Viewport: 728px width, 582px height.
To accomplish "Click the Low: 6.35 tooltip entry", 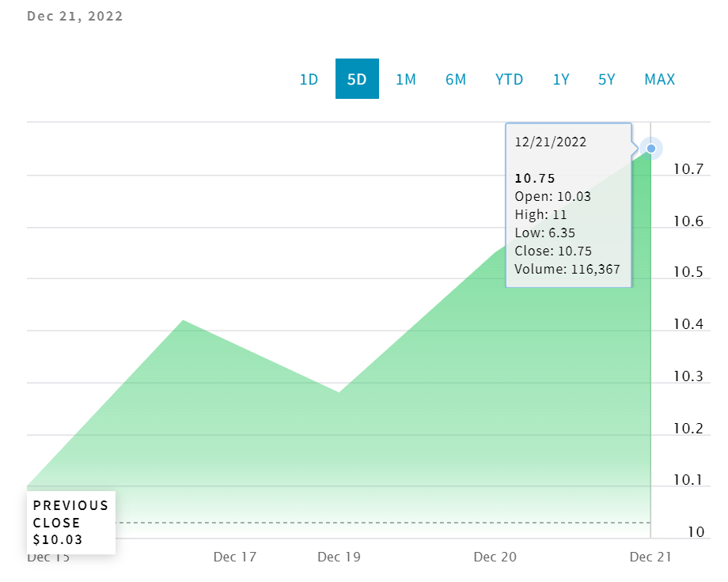I will click(x=544, y=232).
